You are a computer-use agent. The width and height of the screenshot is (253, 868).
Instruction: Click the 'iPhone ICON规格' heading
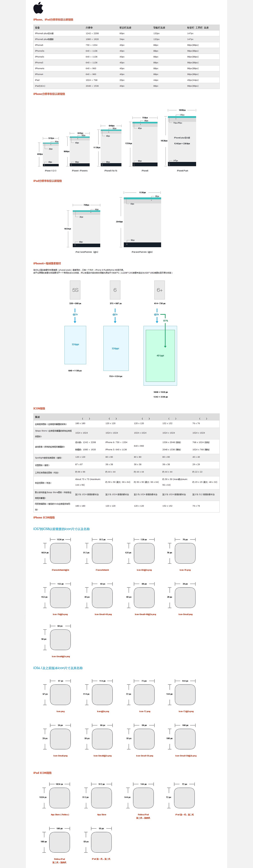pyautogui.click(x=44, y=518)
